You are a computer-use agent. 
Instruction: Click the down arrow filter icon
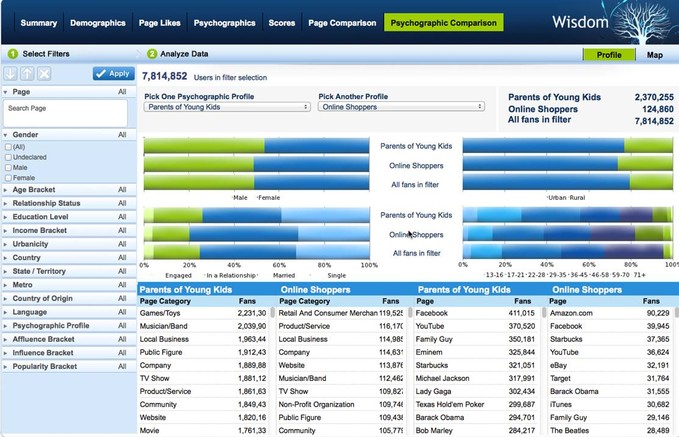click(x=10, y=74)
